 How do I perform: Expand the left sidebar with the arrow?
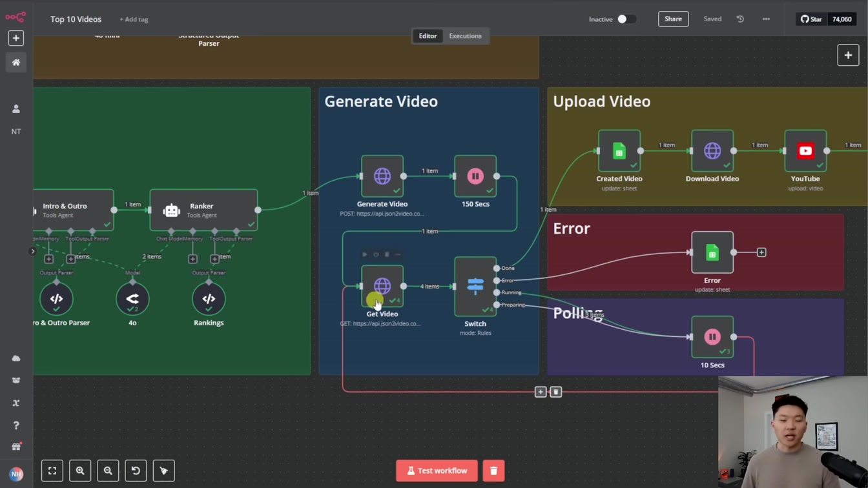[x=32, y=251]
